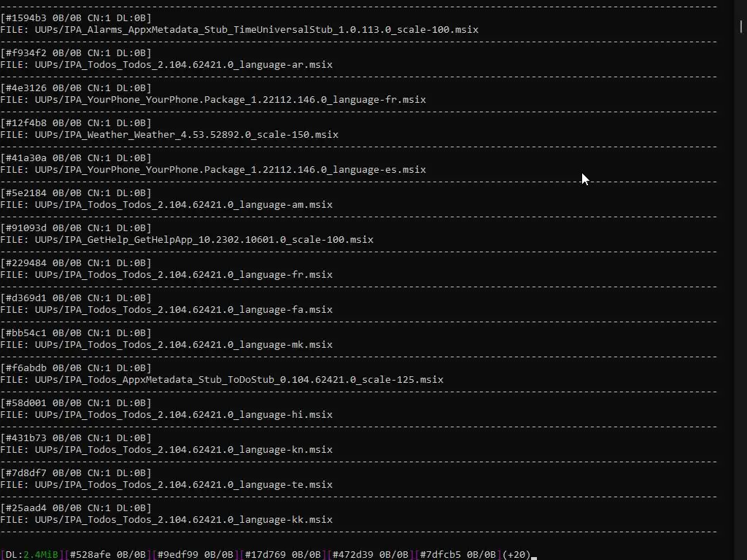Click status entry '#9edf99 0B/0B'
747x560 pixels.
(x=196, y=555)
